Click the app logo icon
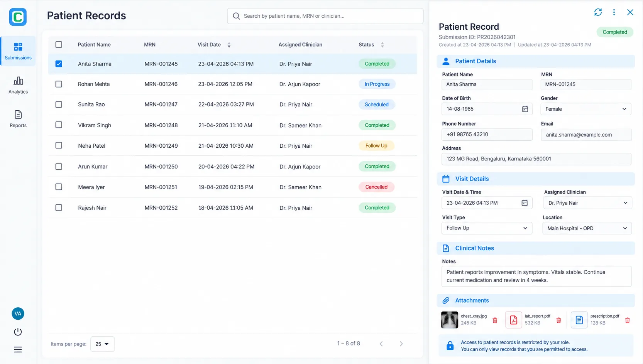 click(x=18, y=17)
